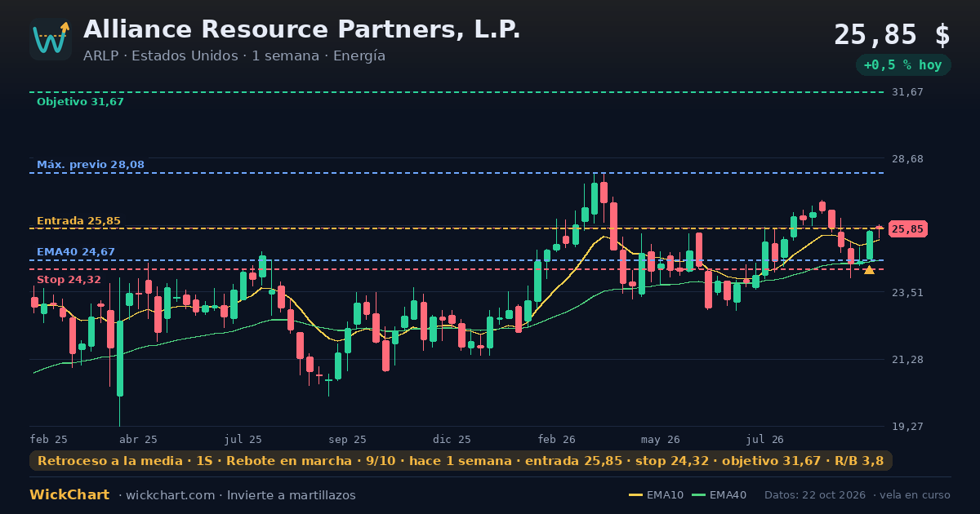This screenshot has height=514, width=980.
Task: Click the EMA40 24,67 level label
Action: point(76,252)
